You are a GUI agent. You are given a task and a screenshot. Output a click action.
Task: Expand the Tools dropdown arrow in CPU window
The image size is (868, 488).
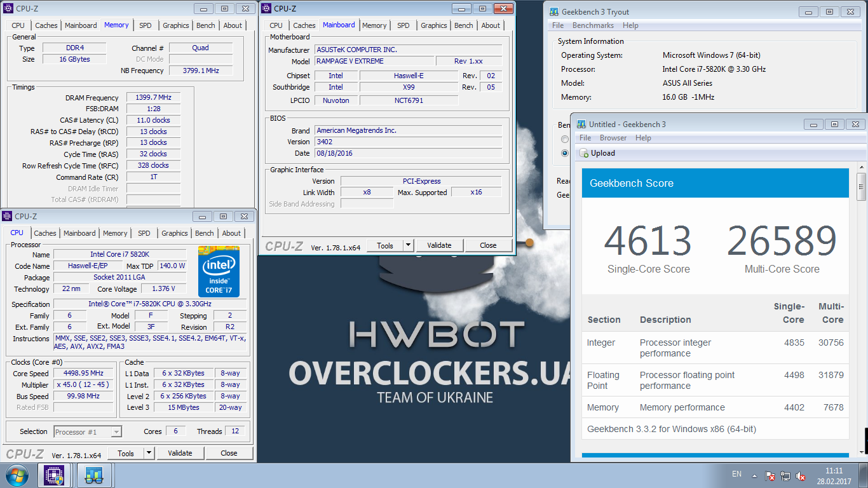tap(149, 453)
